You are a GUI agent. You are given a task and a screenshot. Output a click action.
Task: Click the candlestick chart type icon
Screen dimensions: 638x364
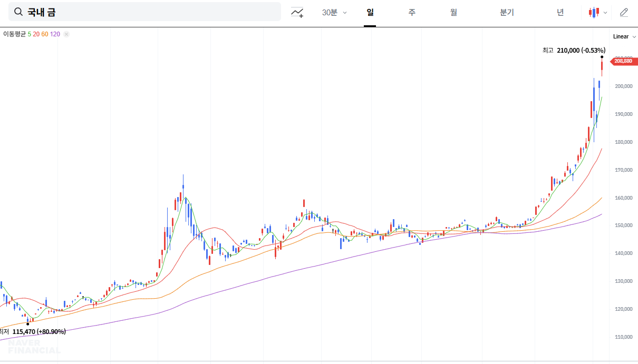pyautogui.click(x=594, y=13)
